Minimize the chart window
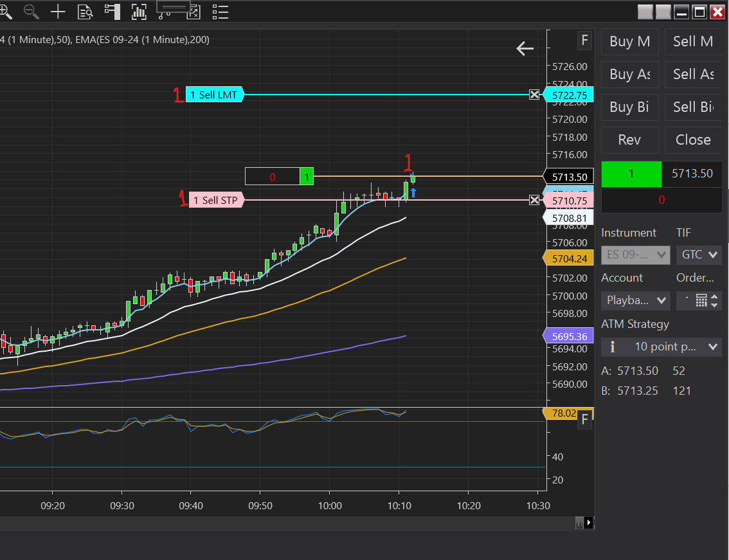 tap(681, 12)
